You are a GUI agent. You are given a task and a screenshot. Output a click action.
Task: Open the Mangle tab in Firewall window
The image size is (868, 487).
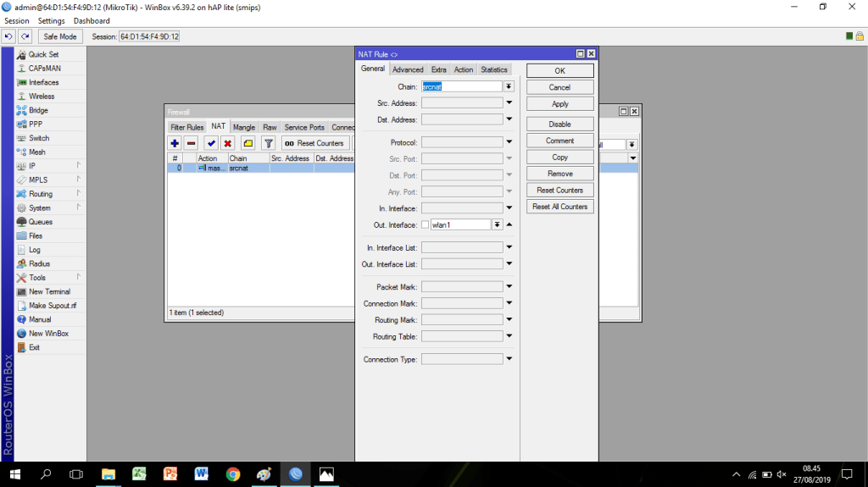(244, 127)
